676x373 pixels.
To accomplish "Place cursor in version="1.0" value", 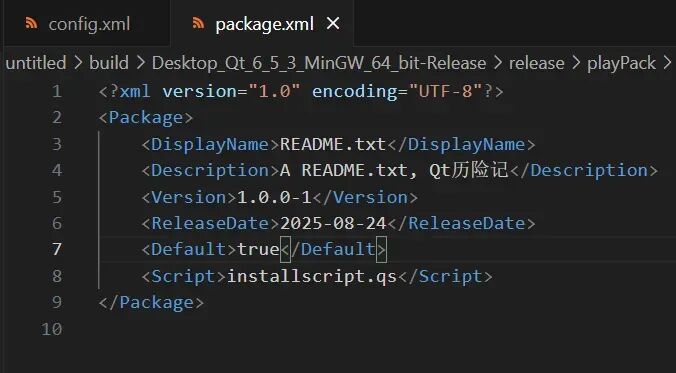I will point(274,91).
